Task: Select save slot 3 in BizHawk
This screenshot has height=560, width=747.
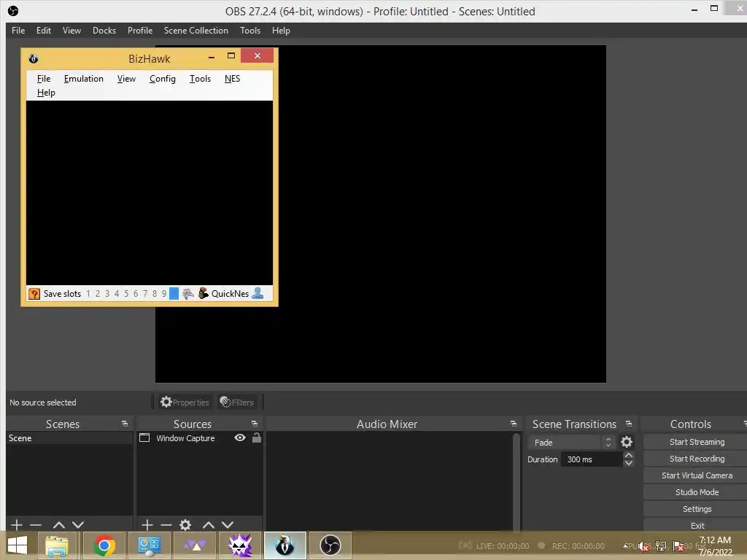Action: click(x=107, y=293)
